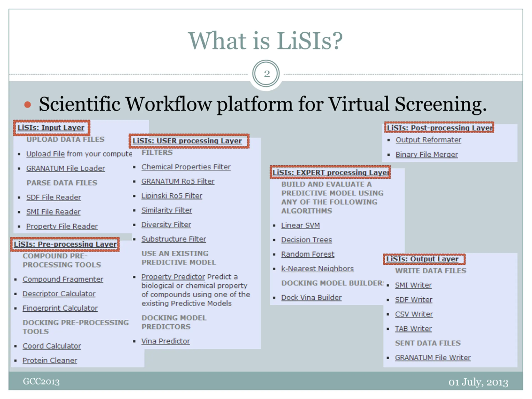Select the Decision Trees link
532x399 pixels.
tap(307, 240)
